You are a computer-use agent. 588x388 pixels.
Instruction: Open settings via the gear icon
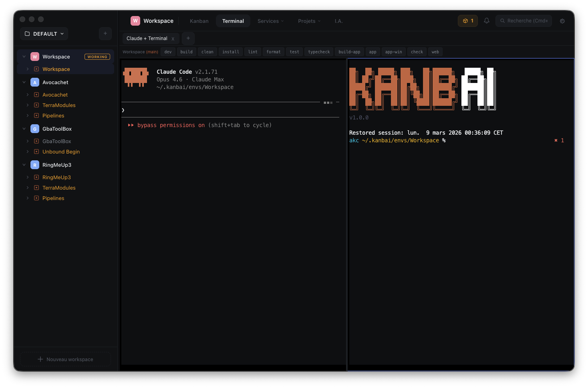[562, 21]
